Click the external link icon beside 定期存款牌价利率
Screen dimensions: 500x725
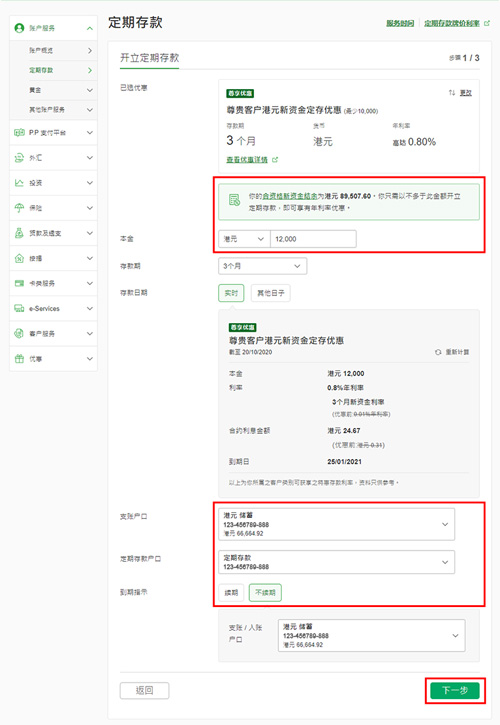pyautogui.click(x=487, y=23)
